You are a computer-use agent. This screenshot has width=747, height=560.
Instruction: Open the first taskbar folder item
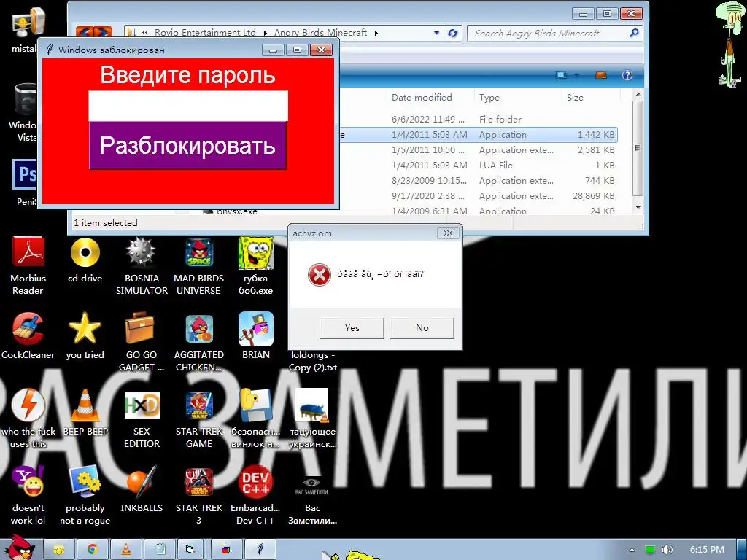[59, 550]
